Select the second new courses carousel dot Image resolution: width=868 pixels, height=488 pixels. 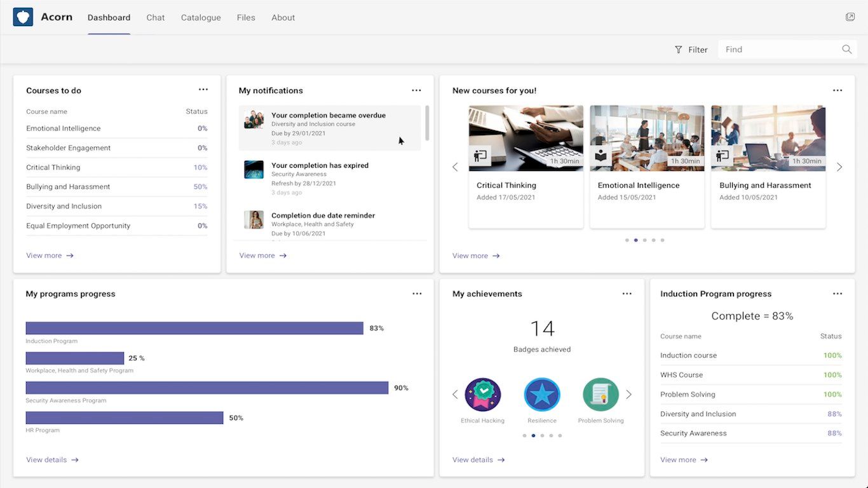pos(636,240)
